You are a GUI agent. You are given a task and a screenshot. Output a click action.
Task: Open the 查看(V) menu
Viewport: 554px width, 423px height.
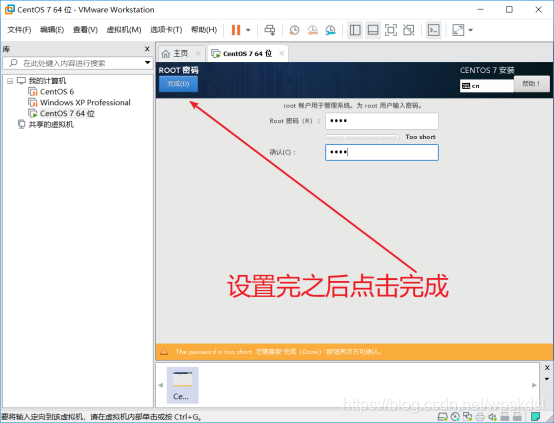85,30
